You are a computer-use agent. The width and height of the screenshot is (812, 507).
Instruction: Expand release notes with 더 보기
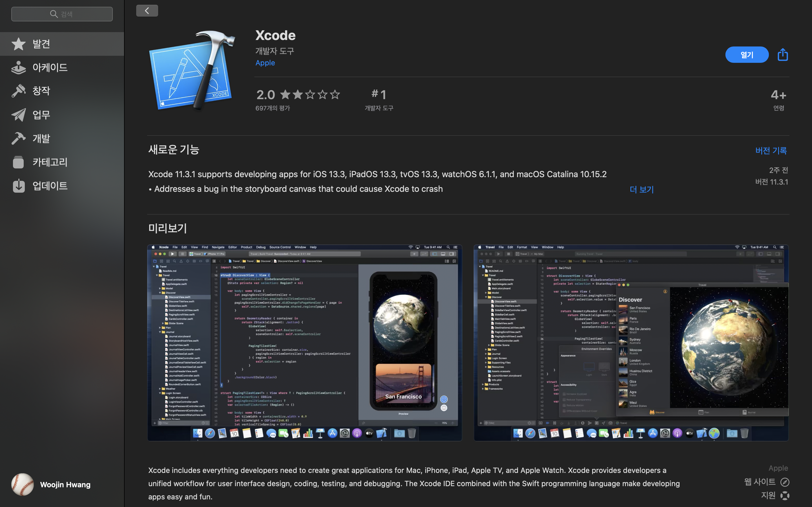(641, 190)
